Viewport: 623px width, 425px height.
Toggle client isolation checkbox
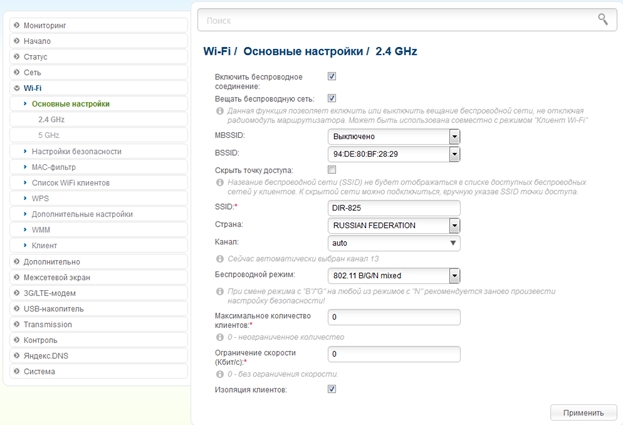332,389
